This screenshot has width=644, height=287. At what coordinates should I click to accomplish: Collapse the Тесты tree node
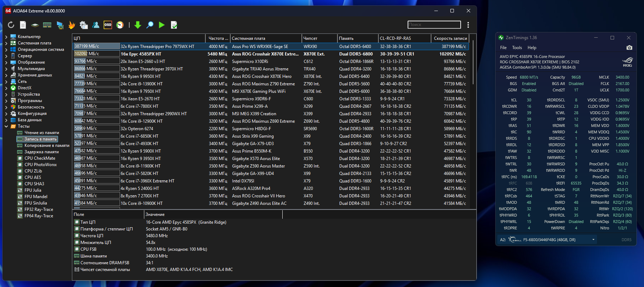(x=6, y=126)
